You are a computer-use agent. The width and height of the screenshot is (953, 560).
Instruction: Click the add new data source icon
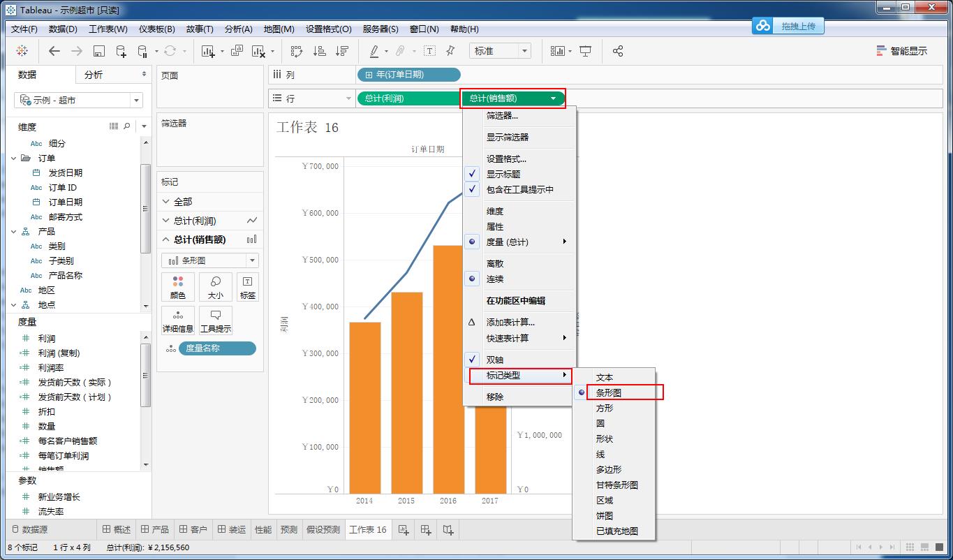click(x=121, y=51)
